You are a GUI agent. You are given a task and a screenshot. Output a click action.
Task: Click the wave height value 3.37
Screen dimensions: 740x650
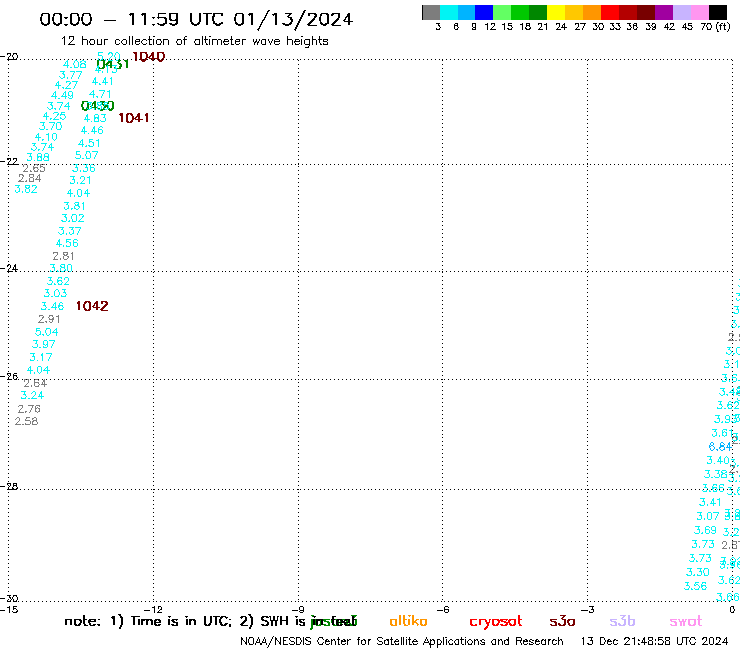69,231
